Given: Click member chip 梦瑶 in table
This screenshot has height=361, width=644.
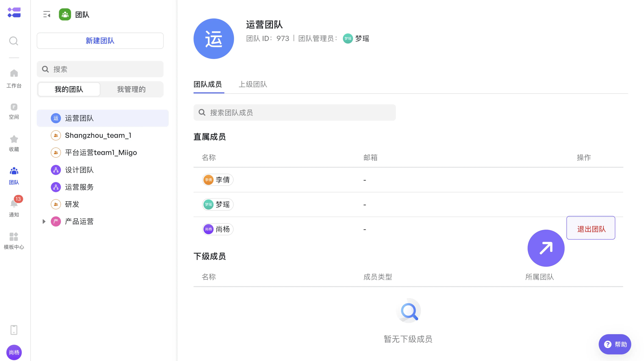Looking at the screenshot, I should tap(218, 204).
